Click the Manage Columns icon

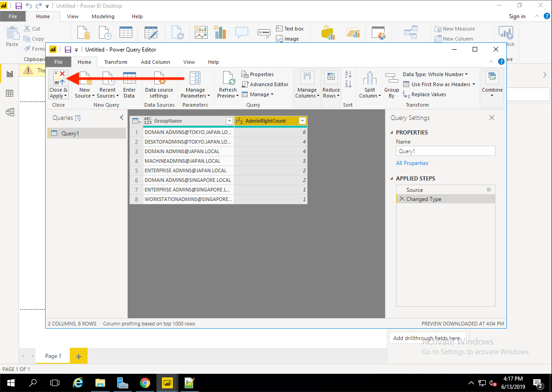pyautogui.click(x=307, y=78)
